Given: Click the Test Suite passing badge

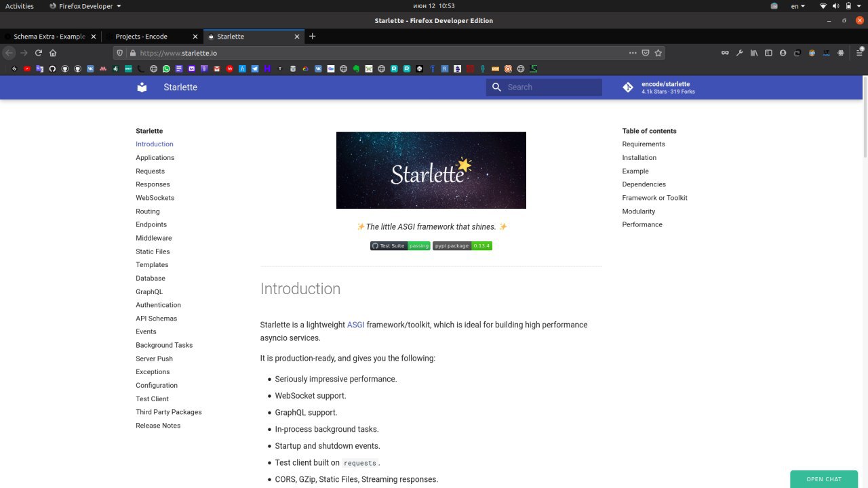Looking at the screenshot, I should click(400, 246).
